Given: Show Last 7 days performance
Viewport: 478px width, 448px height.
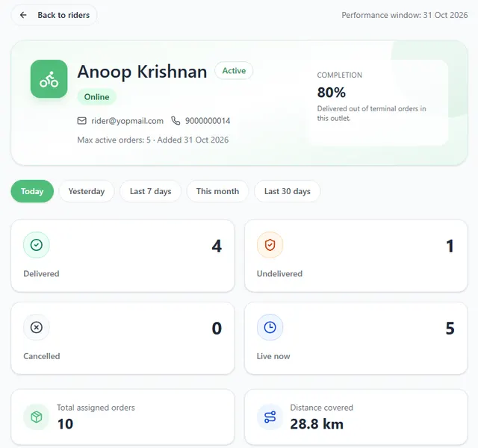Looking at the screenshot, I should click(x=151, y=191).
